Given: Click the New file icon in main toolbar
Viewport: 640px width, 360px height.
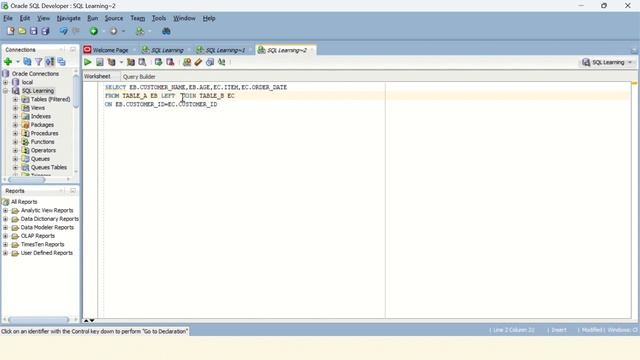Looking at the screenshot, I should 11,31.
